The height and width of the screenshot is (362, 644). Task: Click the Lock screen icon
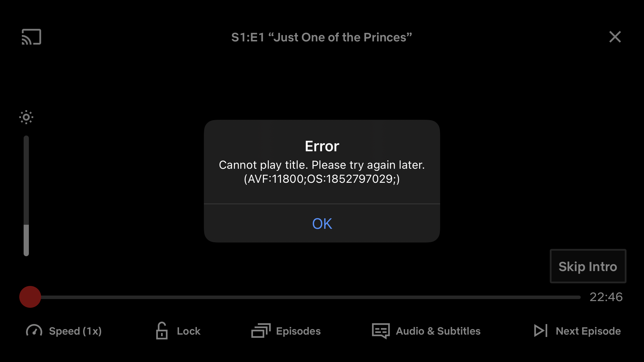(160, 330)
